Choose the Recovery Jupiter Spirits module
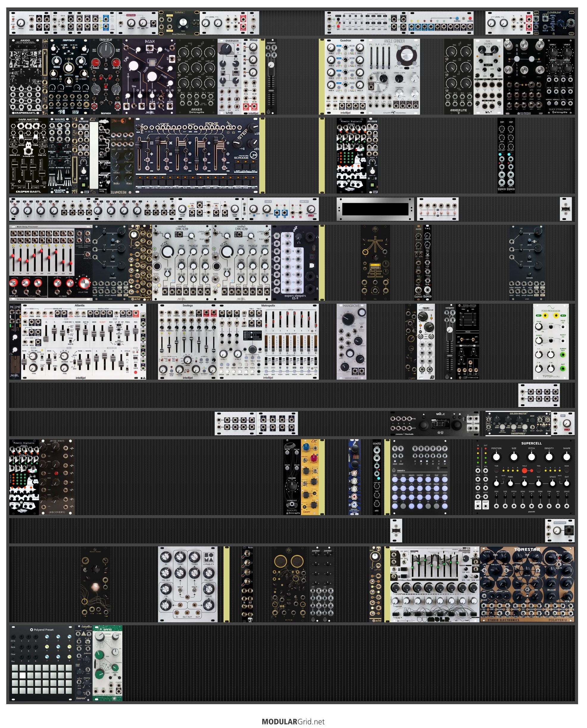 coord(57,477)
